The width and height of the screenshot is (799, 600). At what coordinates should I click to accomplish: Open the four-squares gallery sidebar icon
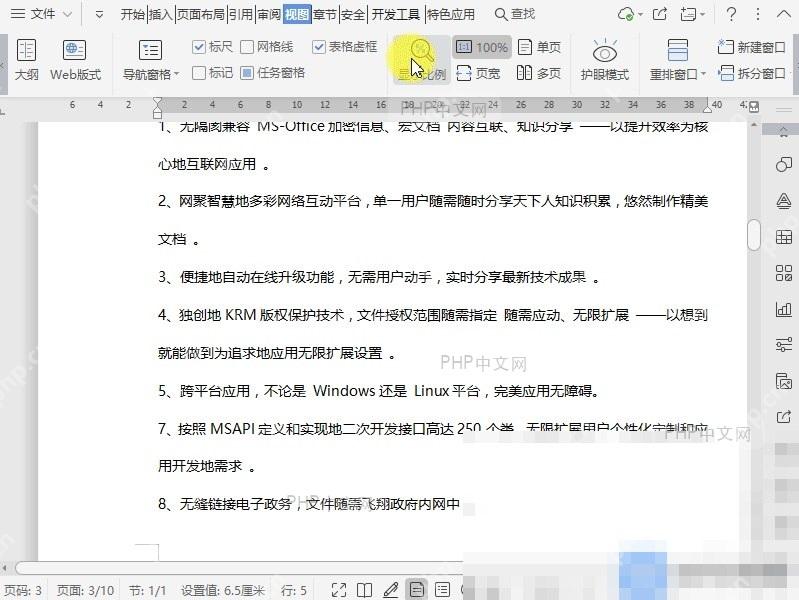coord(784,273)
